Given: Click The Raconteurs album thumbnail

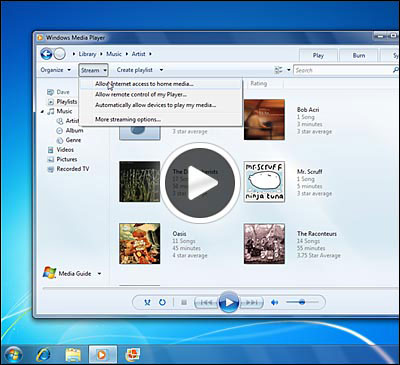Looking at the screenshot, I should tap(264, 244).
